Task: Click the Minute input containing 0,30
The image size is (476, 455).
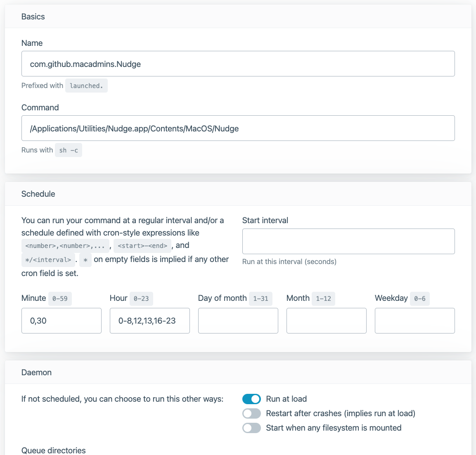Action: [x=61, y=321]
